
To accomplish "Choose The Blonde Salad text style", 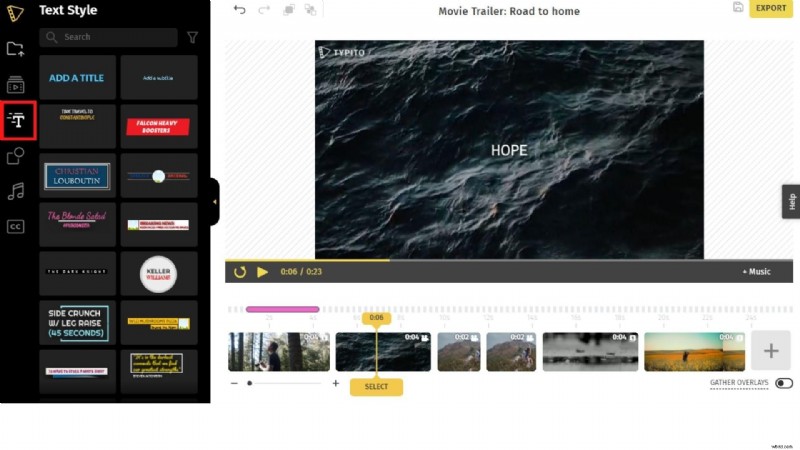I will (x=78, y=224).
